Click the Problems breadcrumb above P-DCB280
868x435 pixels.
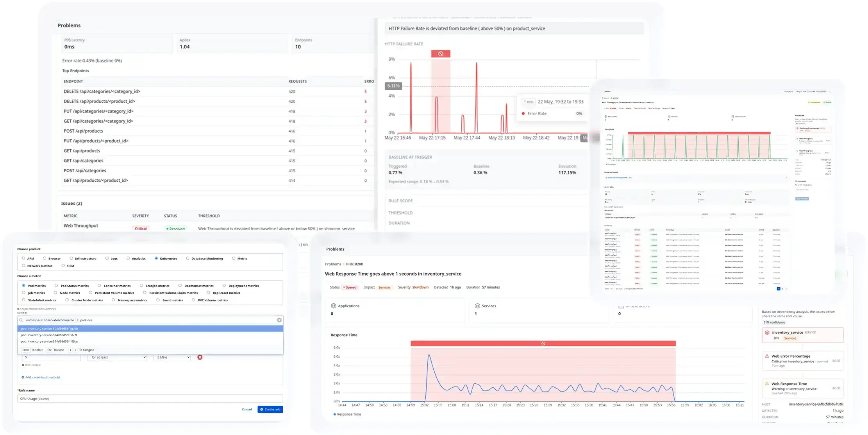click(x=333, y=264)
